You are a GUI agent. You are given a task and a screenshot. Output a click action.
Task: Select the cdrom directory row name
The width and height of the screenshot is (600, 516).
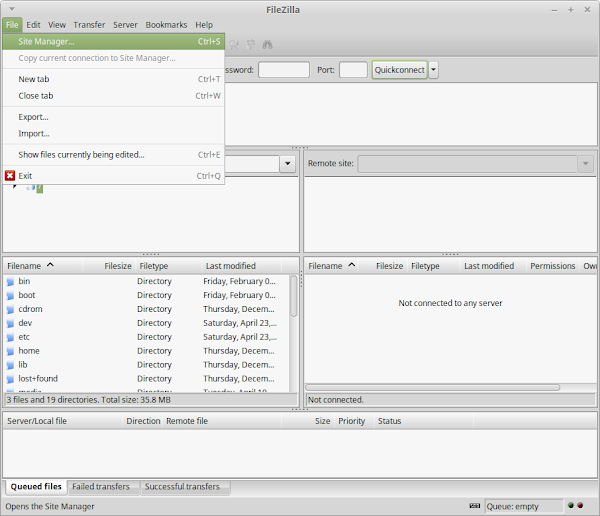30,309
